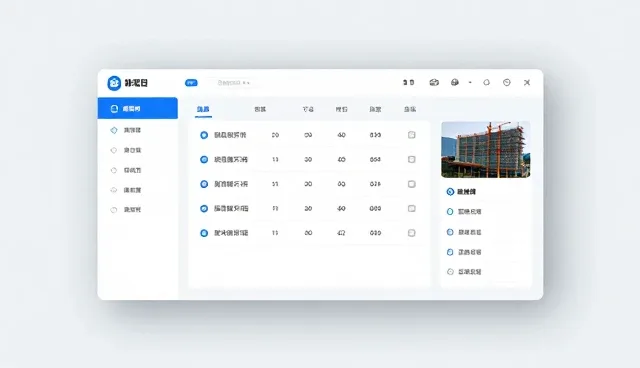Click the fourth right-panel list item icon

450,252
